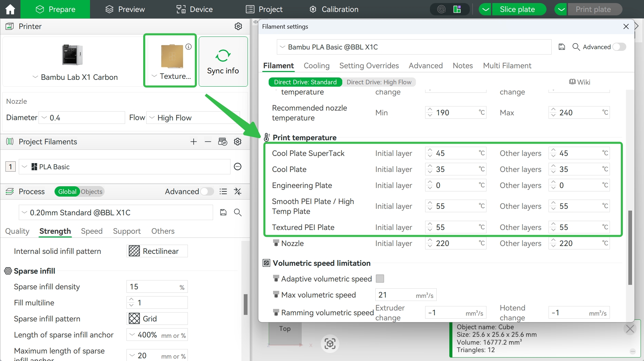Screen dimensions: 644x361
Task: Edit Max volumetric speed field
Action: pos(406,295)
